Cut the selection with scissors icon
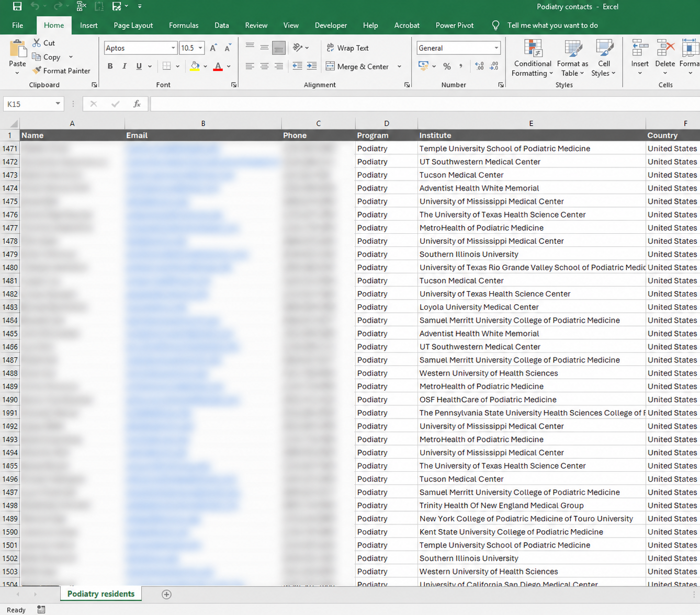The height and width of the screenshot is (615, 700). click(x=43, y=43)
